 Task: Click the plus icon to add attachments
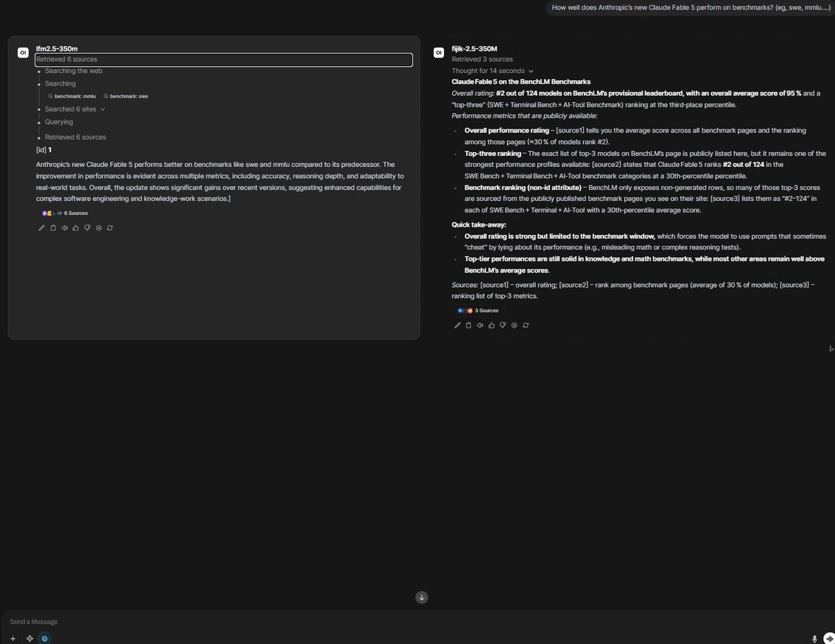tap(13, 638)
